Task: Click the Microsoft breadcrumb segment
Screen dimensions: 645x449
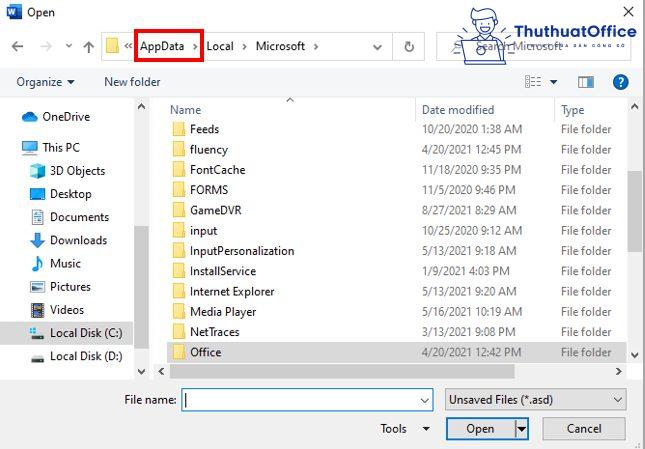Action: point(280,46)
